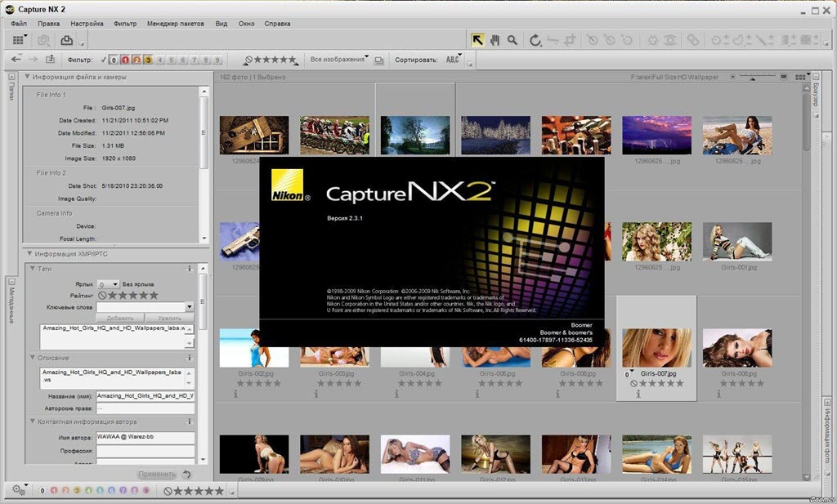Click the Удалить button

[x=169, y=318]
